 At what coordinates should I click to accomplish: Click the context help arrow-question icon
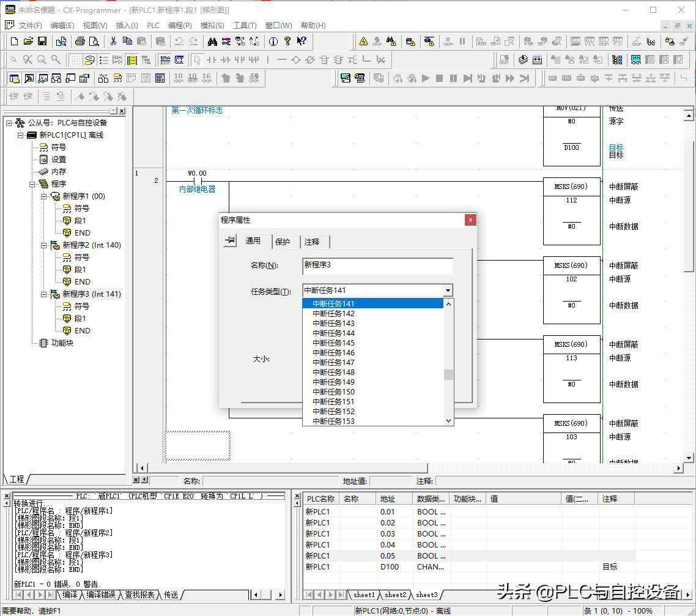tap(302, 42)
